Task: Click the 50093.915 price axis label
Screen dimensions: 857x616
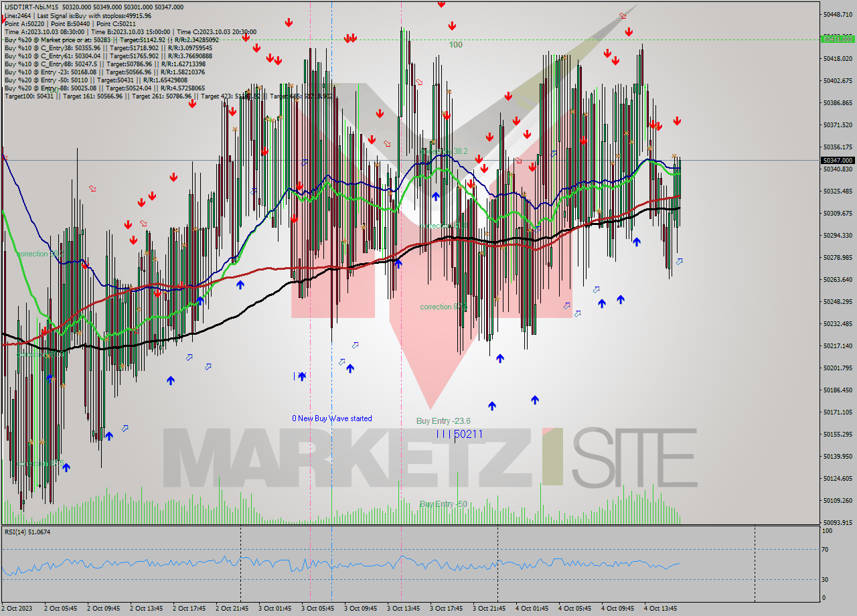Action: coord(839,523)
